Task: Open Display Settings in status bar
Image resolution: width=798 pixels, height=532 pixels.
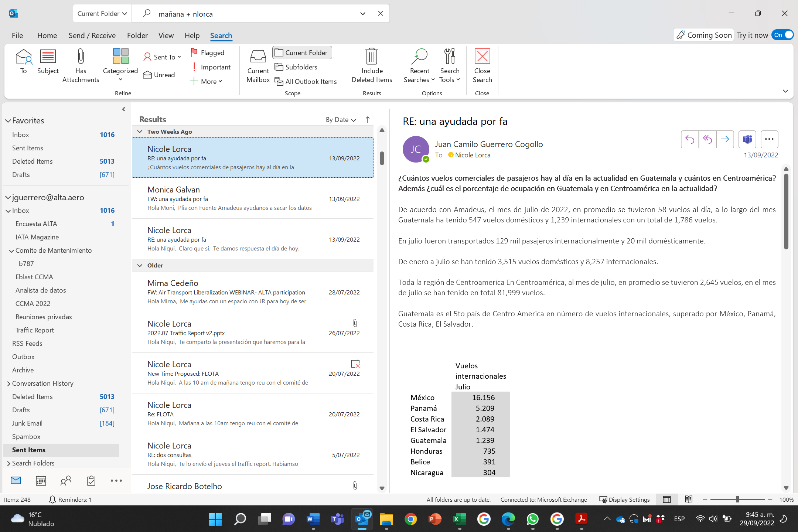Action: 625,499
